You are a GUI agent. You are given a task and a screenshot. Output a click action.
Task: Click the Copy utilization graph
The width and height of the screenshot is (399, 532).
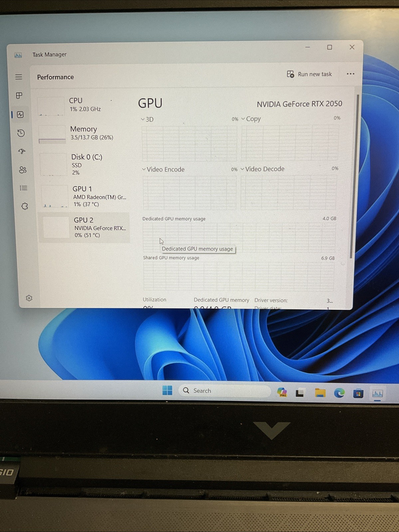[x=290, y=143]
